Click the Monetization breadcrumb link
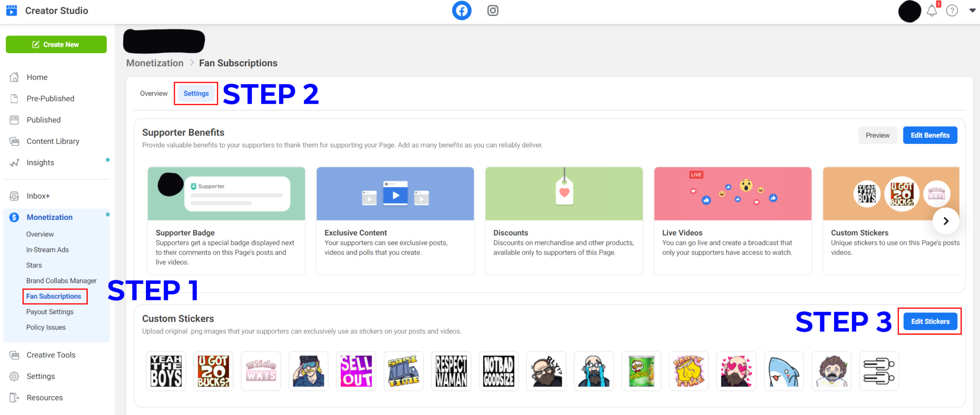The width and height of the screenshot is (980, 415). tap(155, 63)
